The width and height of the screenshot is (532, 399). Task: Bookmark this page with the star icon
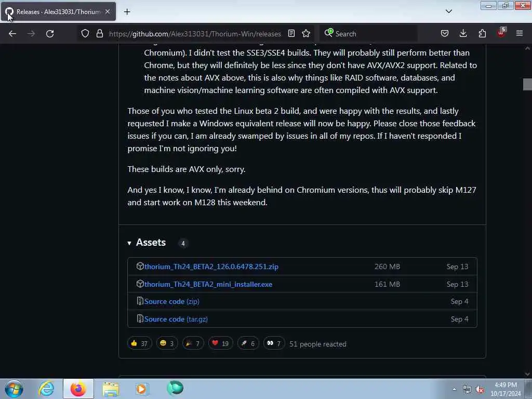click(306, 34)
